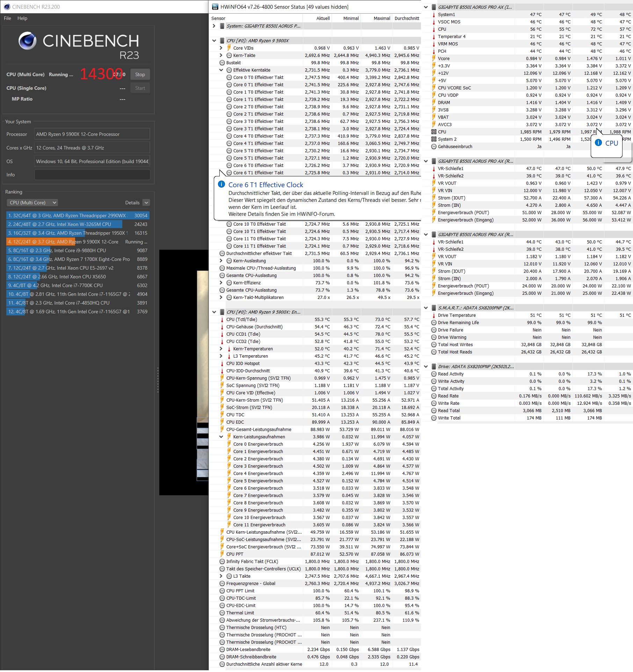633x672 pixels.
Task: Click thermometer icon beside CPU (Tctl/Tdie)
Action: [x=222, y=319]
